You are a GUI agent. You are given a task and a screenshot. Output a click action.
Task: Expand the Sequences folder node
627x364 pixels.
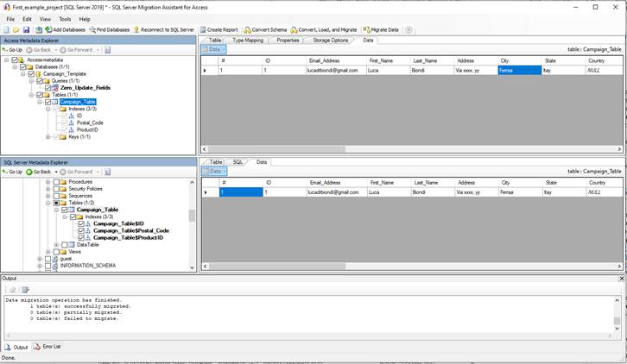pos(48,196)
